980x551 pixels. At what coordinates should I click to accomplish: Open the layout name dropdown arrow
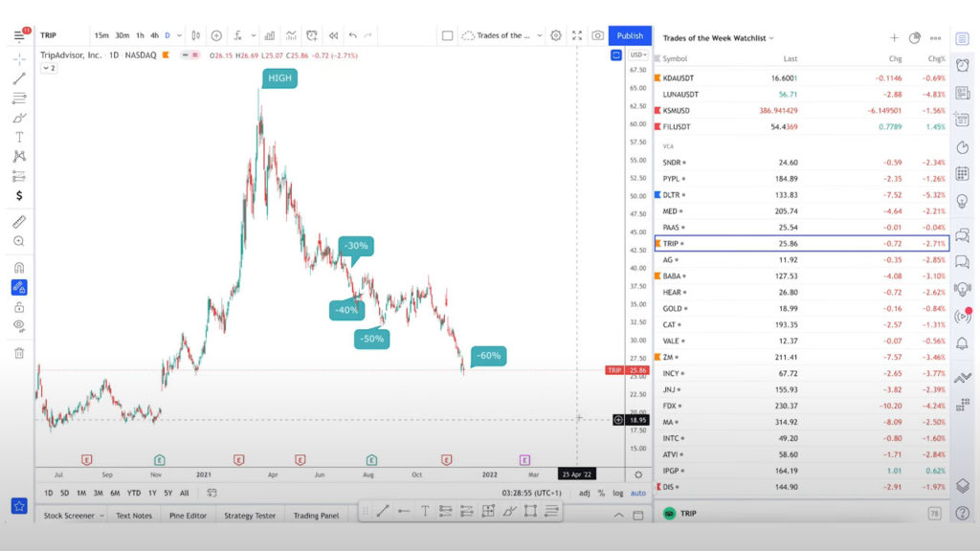pos(540,35)
